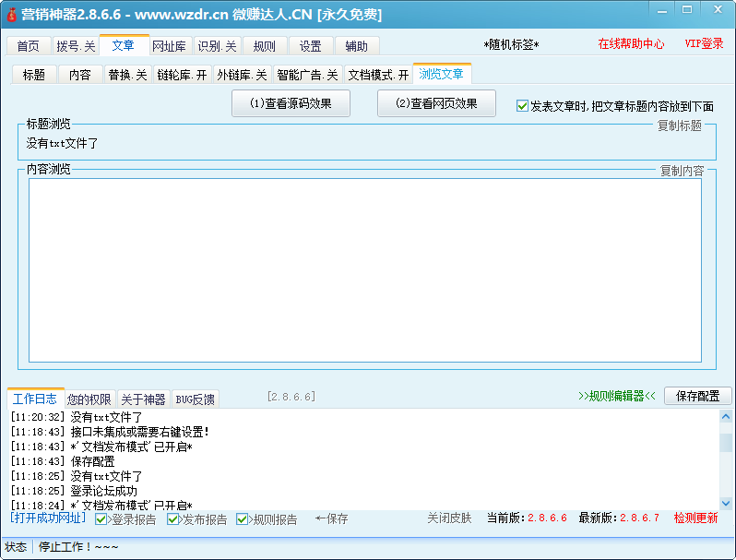Open the 网址库 tab

(170, 46)
